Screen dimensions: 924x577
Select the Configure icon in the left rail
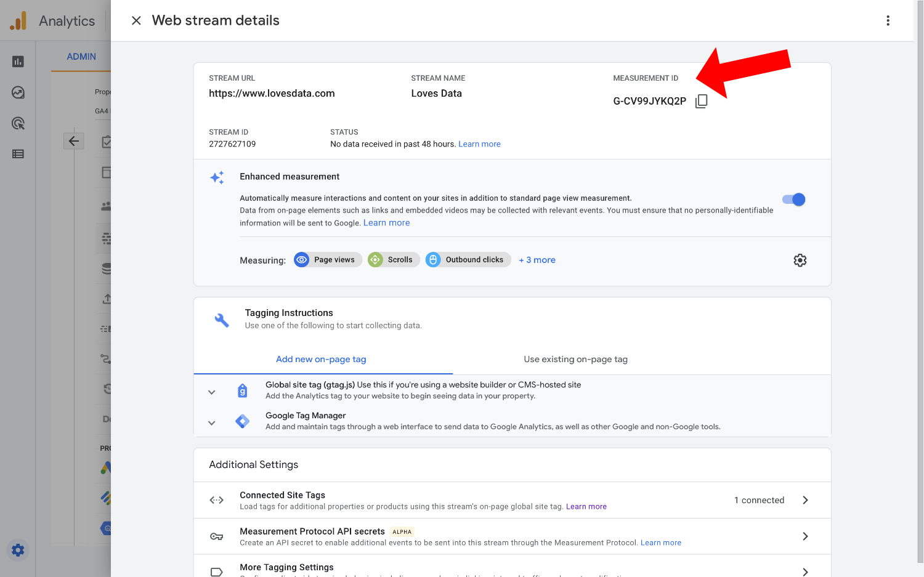coord(17,153)
